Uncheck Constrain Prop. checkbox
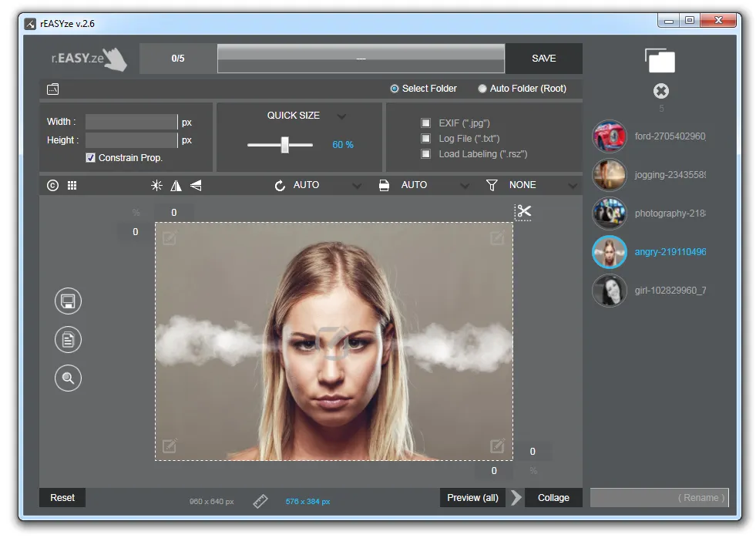 point(90,158)
